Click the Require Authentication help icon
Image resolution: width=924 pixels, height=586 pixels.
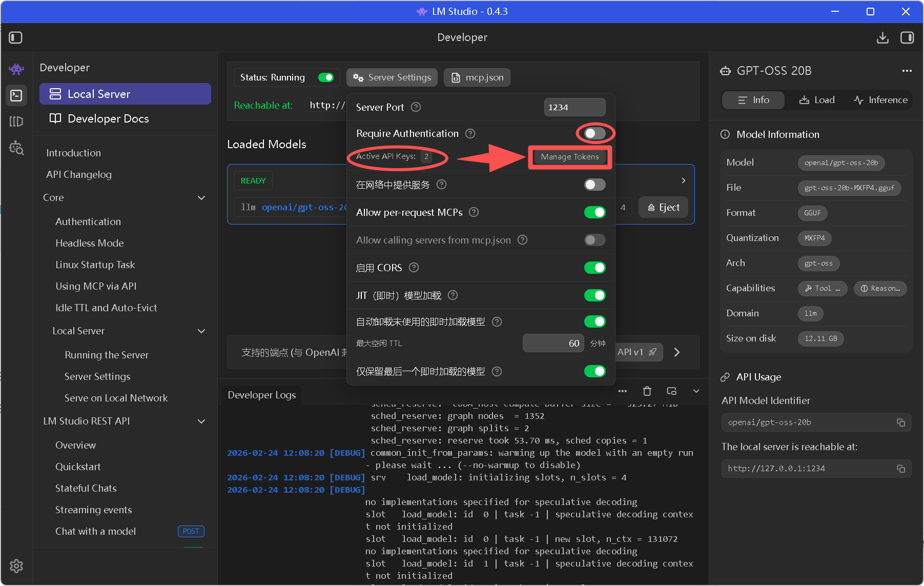point(470,133)
